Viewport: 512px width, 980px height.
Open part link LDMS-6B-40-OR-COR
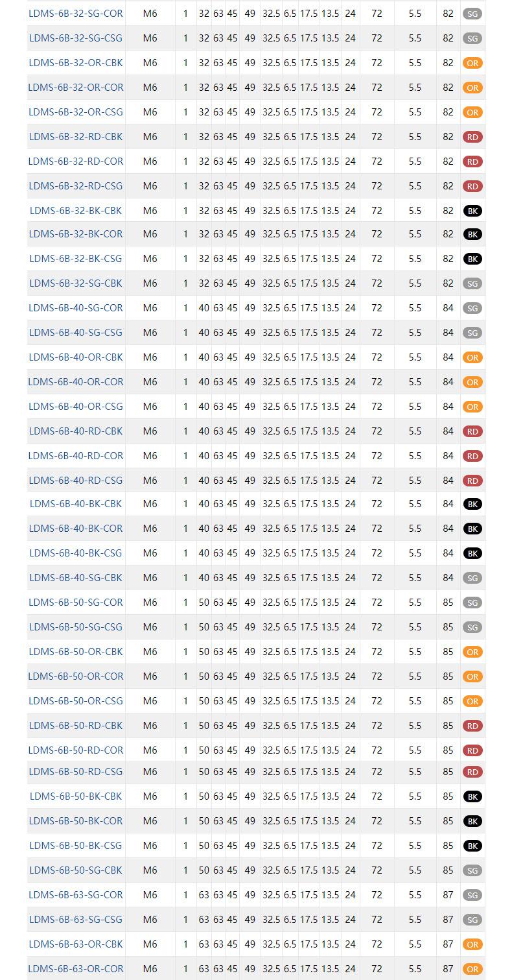click(76, 382)
